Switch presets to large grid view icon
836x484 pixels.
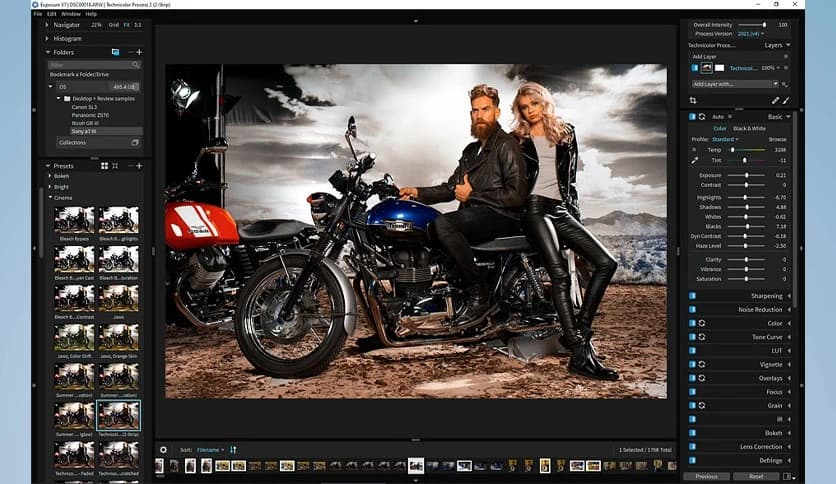pos(104,166)
